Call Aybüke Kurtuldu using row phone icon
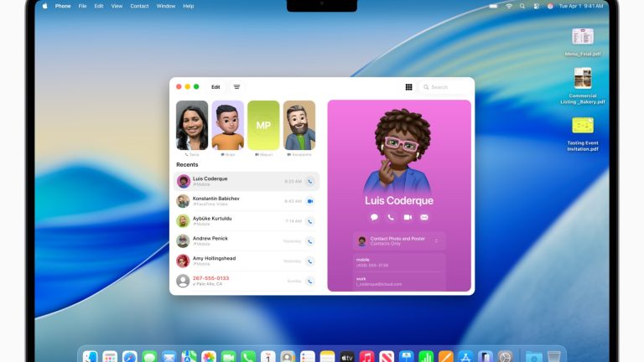This screenshot has height=362, width=644. [310, 221]
